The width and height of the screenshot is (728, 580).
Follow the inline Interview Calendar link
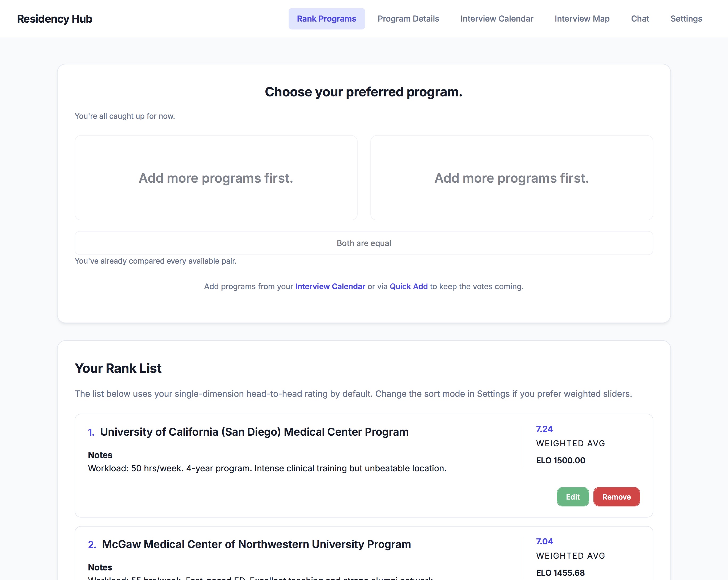(x=330, y=287)
